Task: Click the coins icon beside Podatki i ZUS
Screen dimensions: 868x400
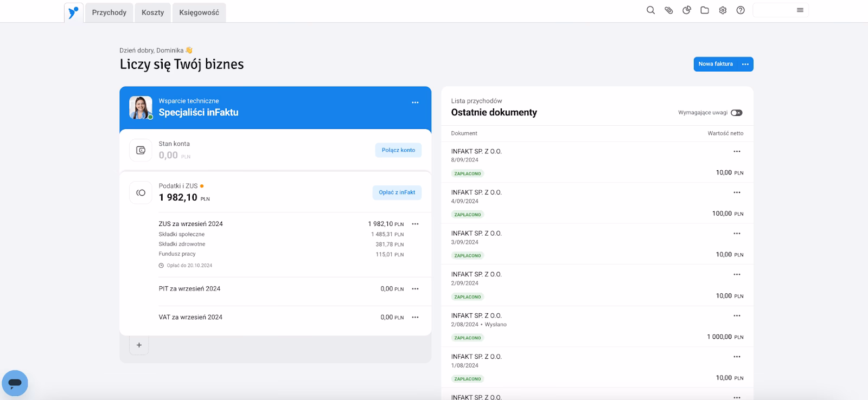Action: point(141,192)
